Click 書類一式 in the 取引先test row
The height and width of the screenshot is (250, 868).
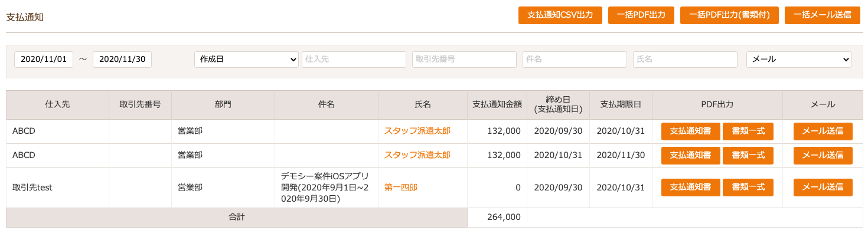tap(748, 187)
